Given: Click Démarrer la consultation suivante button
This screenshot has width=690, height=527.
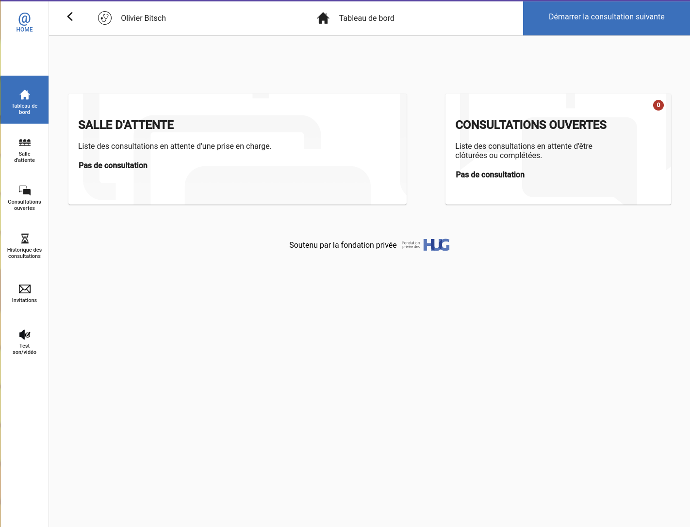Looking at the screenshot, I should (x=606, y=18).
